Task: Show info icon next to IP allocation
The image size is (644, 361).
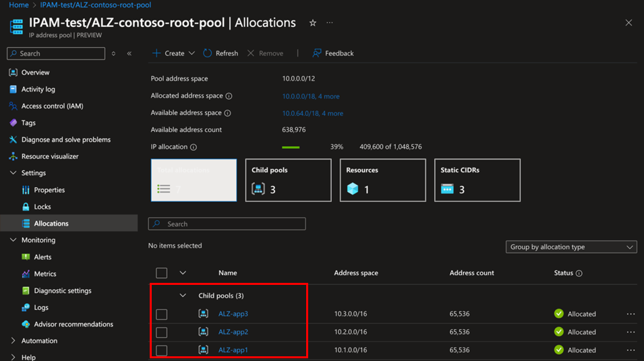Action: pyautogui.click(x=194, y=147)
